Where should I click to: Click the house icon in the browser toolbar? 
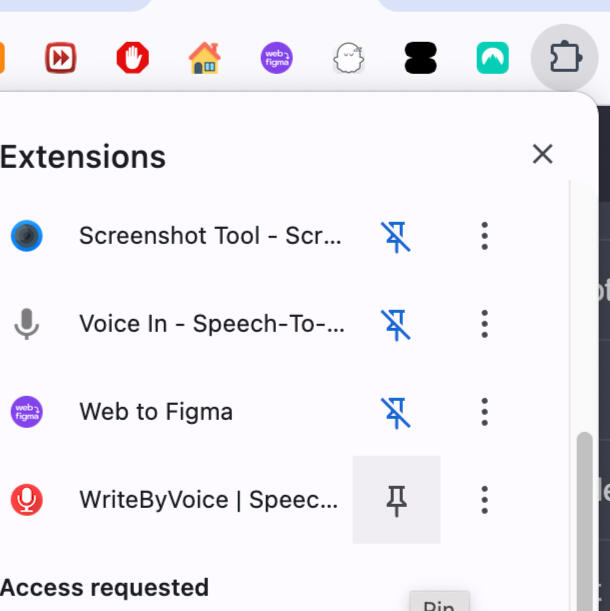(x=204, y=59)
